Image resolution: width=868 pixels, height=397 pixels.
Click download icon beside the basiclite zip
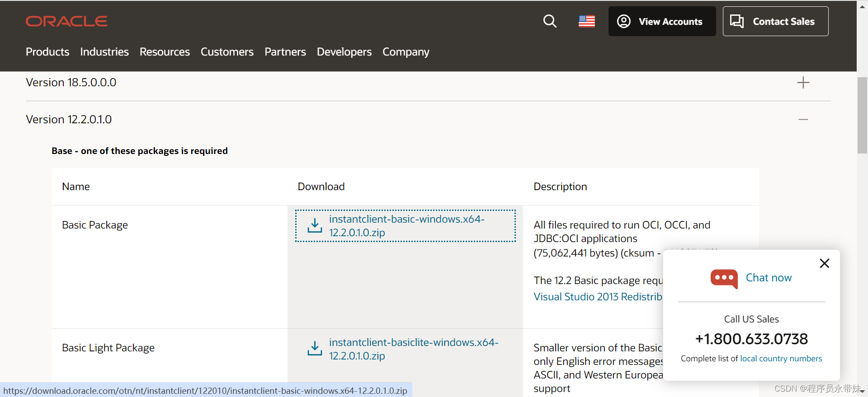tap(315, 348)
